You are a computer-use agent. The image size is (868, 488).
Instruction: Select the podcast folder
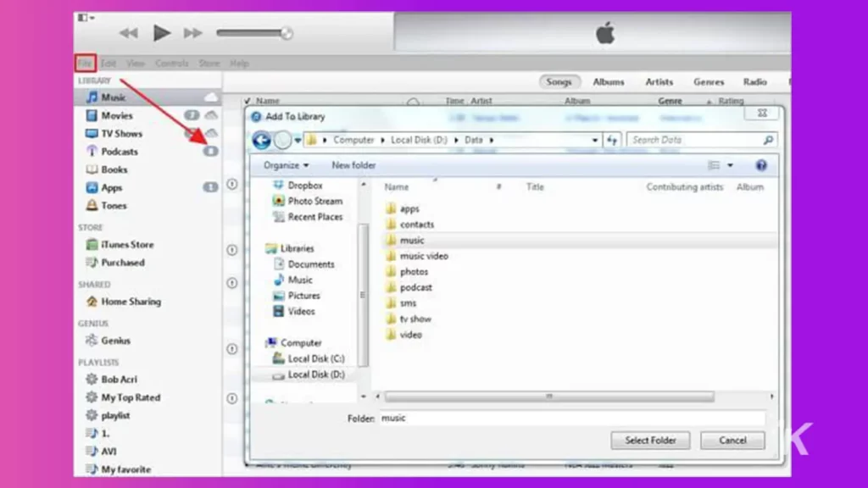(415, 288)
